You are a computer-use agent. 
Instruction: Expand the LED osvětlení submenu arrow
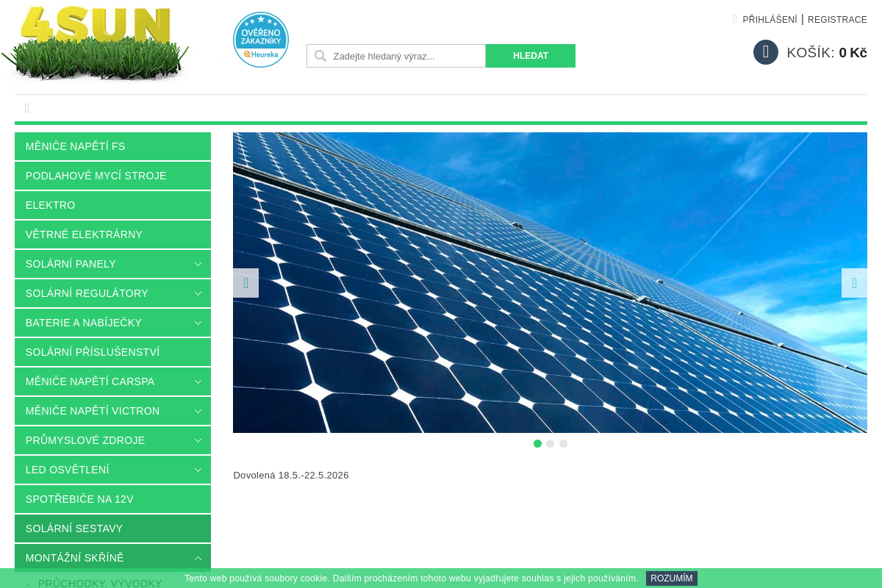tap(198, 470)
